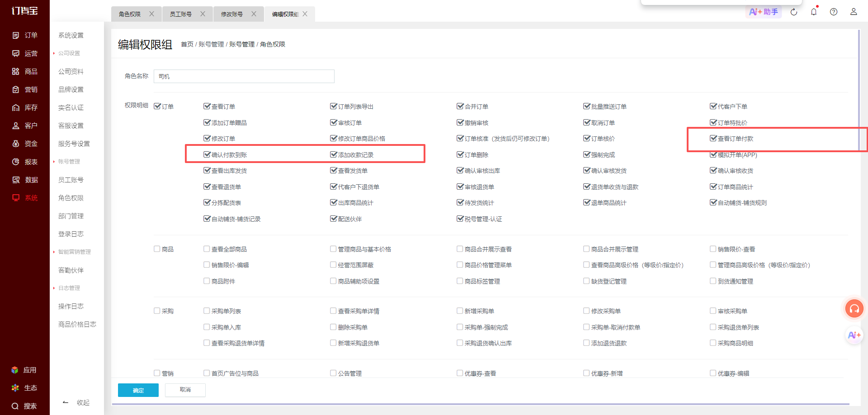The image size is (868, 415).
Task: Open the help question-mark icon
Action: click(x=834, y=12)
